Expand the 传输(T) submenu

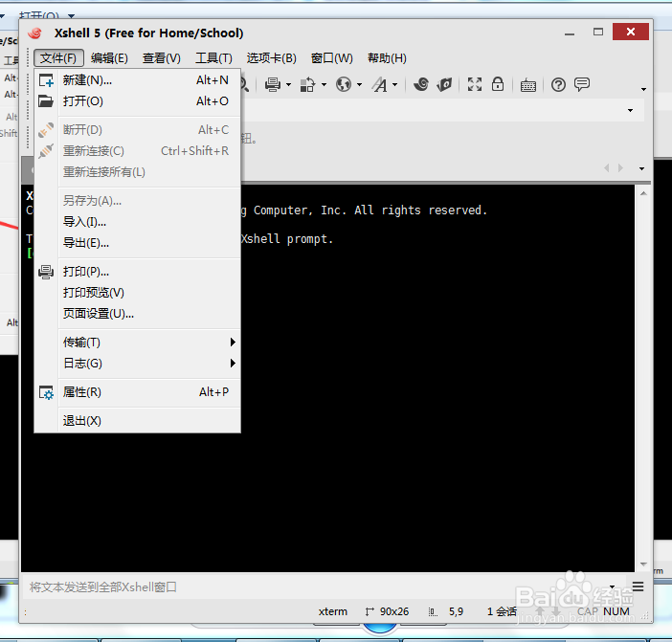tap(137, 343)
